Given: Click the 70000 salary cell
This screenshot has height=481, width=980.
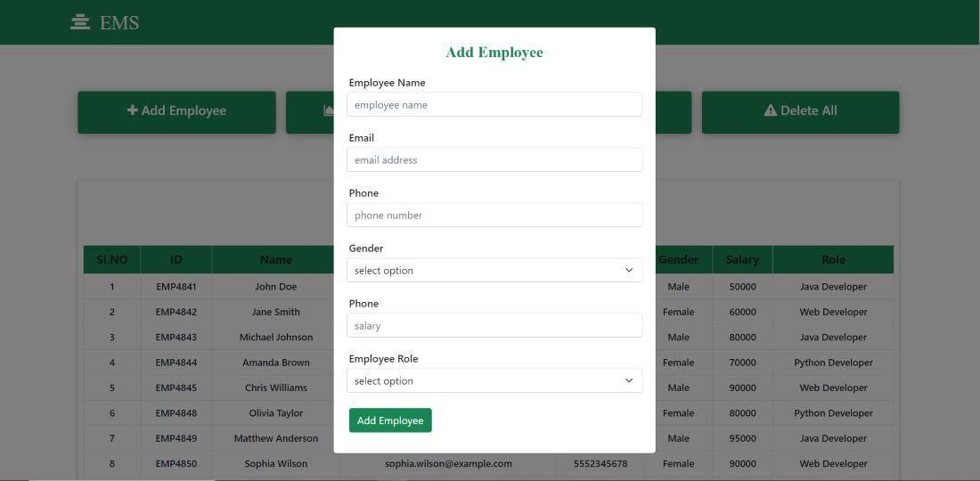Looking at the screenshot, I should (742, 363).
